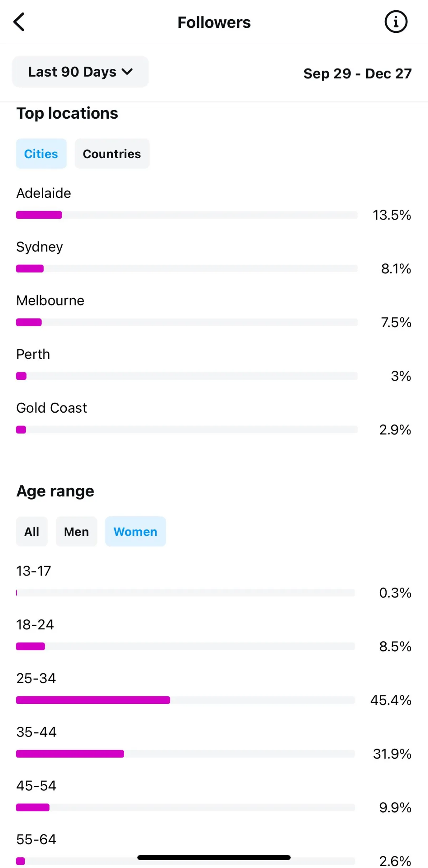428x868 pixels.
Task: Switch to the Countries filter chip
Action: coord(112,154)
